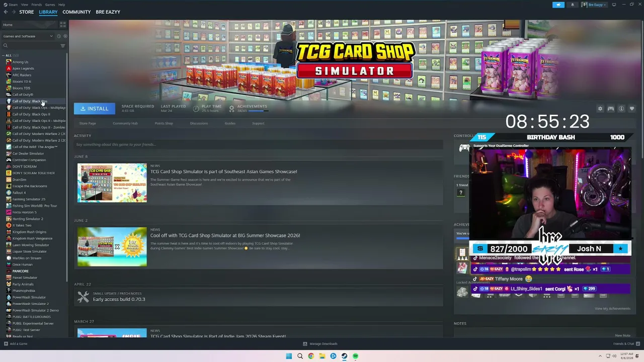644x362 pixels.
Task: Open advanced library filter options
Action: [63, 46]
